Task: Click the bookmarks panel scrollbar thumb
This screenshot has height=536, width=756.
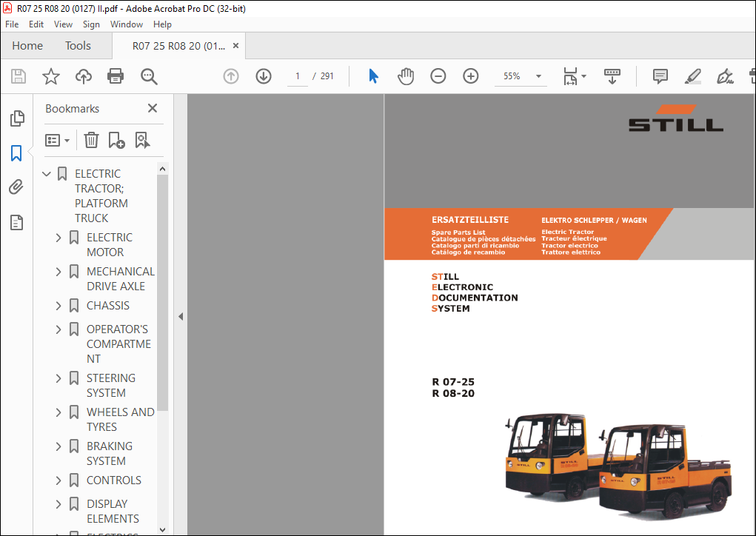Action: pos(162,292)
